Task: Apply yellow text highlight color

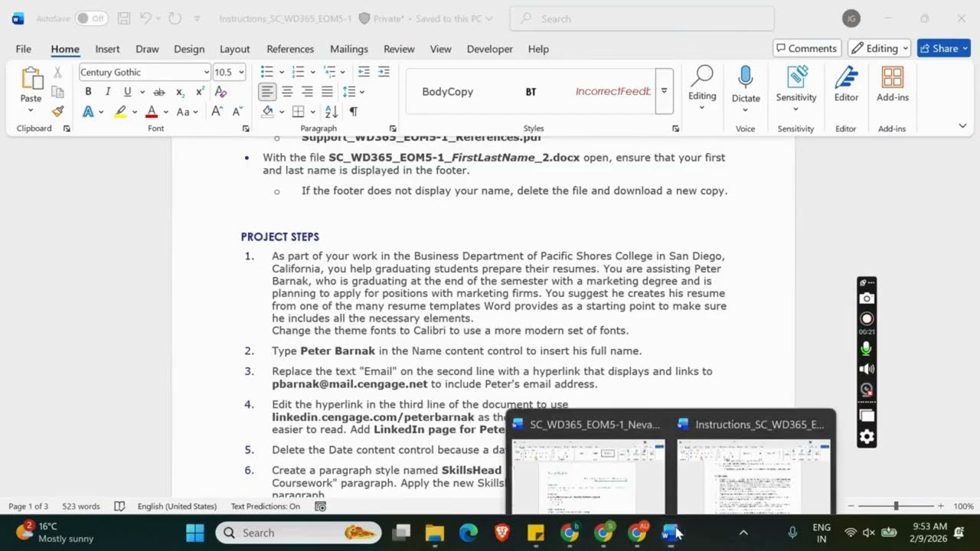Action: coord(120,112)
